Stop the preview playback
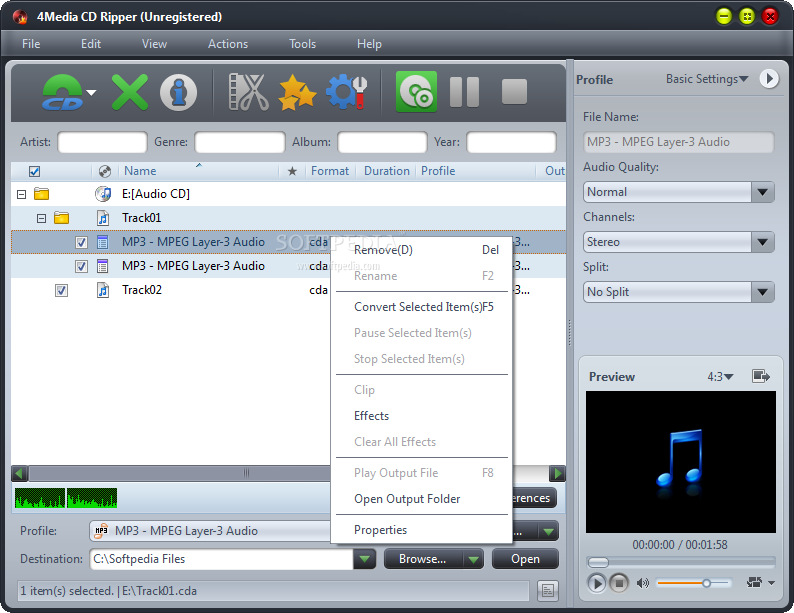The height and width of the screenshot is (613, 794). (618, 583)
